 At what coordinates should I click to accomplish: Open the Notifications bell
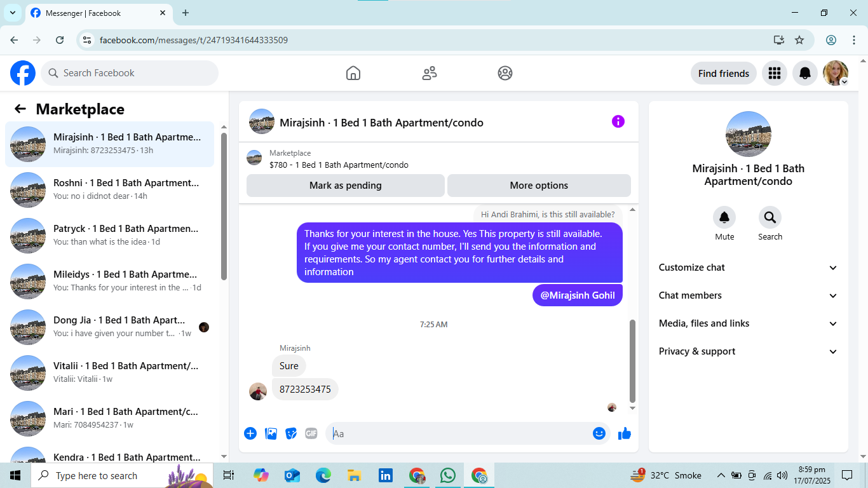(805, 73)
